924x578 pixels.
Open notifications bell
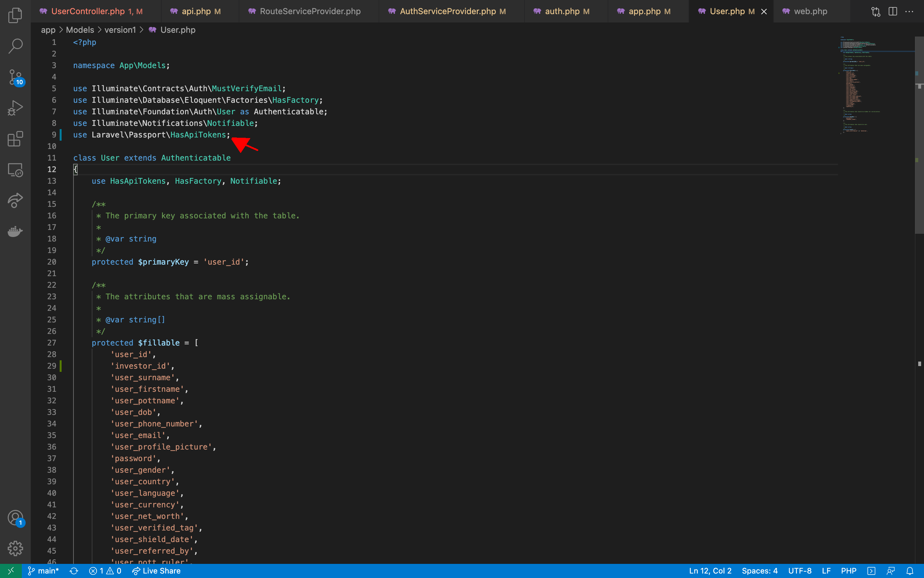[910, 571]
